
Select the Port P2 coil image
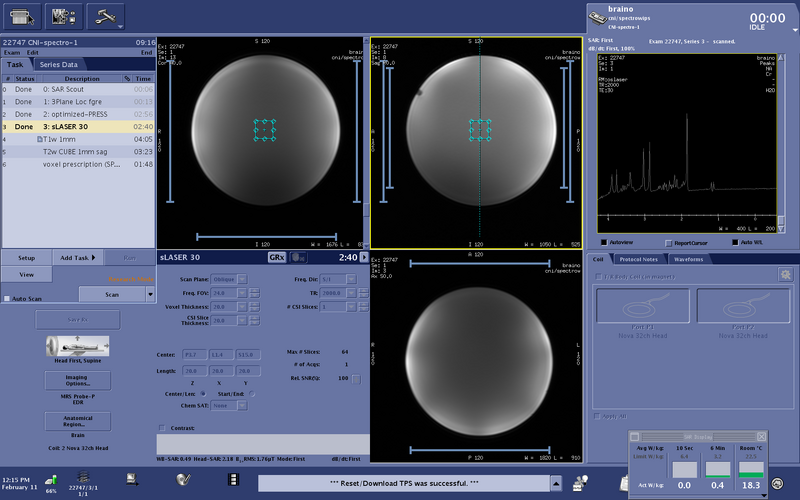point(743,306)
